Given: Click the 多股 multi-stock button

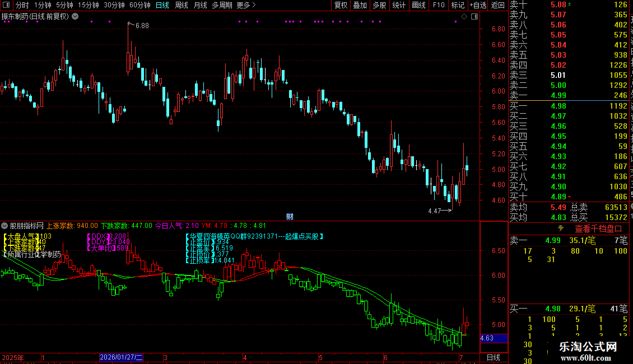Looking at the screenshot, I should (379, 5).
